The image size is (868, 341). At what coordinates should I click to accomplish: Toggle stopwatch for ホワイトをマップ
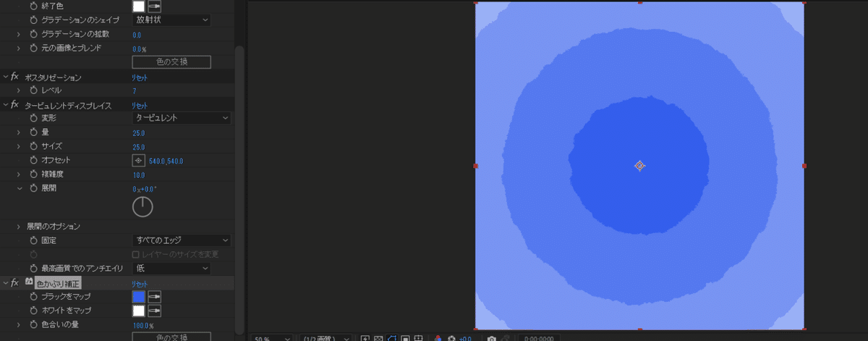click(33, 311)
